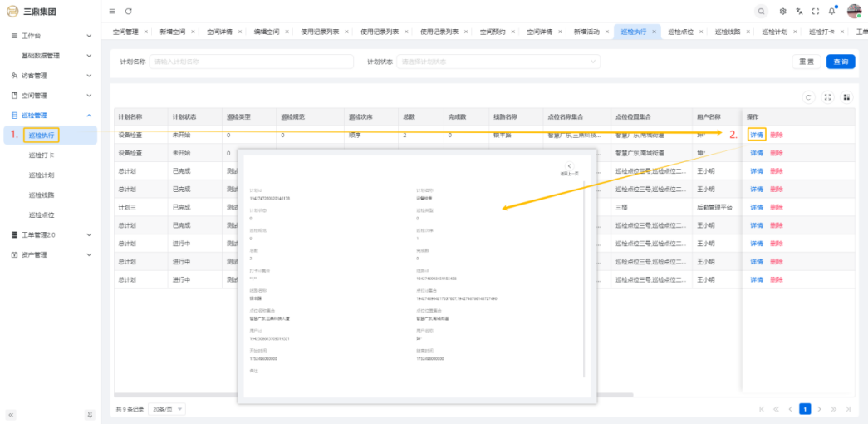Select 巡检计划 in the sidebar
The height and width of the screenshot is (424, 868).
click(42, 175)
